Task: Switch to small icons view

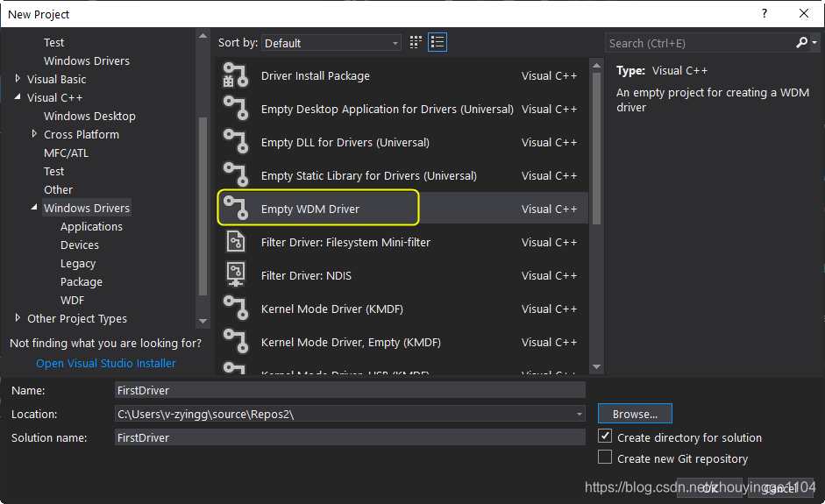Action: point(416,43)
